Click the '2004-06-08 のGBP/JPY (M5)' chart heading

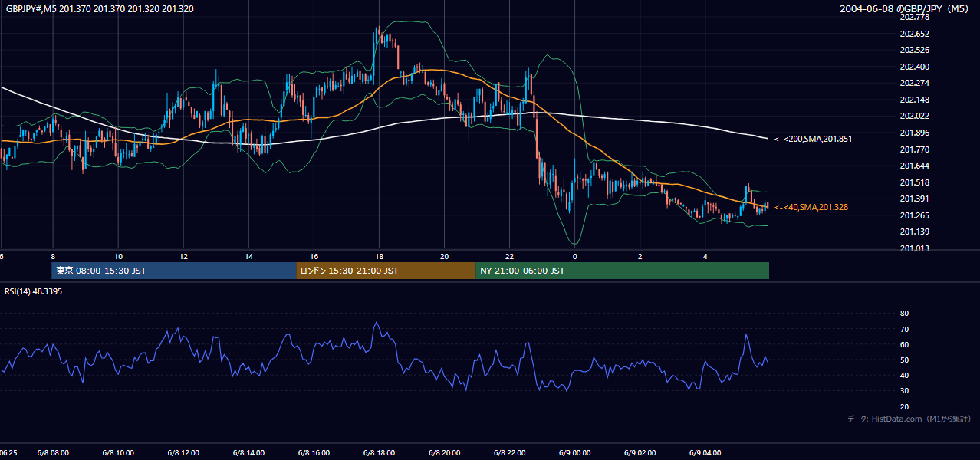906,9
